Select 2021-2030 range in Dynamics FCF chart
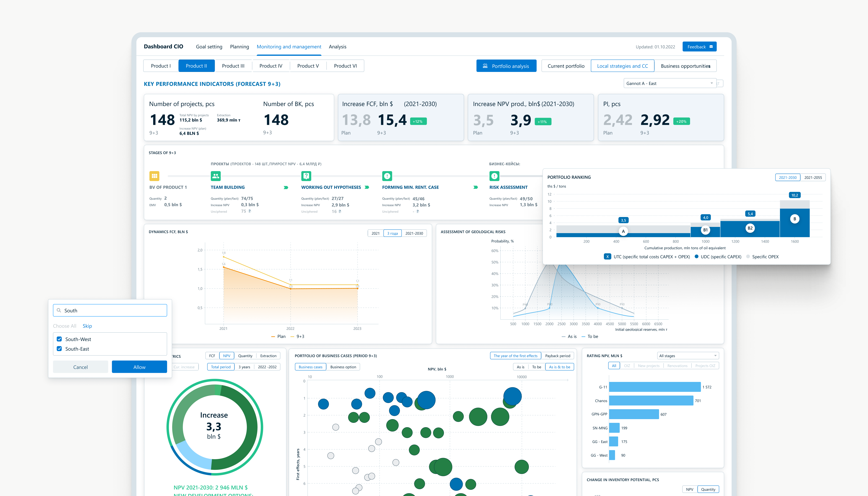Screen dimensions: 868x496 coord(414,233)
